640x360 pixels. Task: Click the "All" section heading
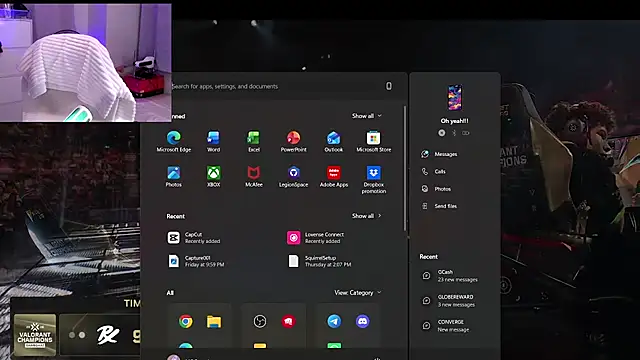(170, 293)
